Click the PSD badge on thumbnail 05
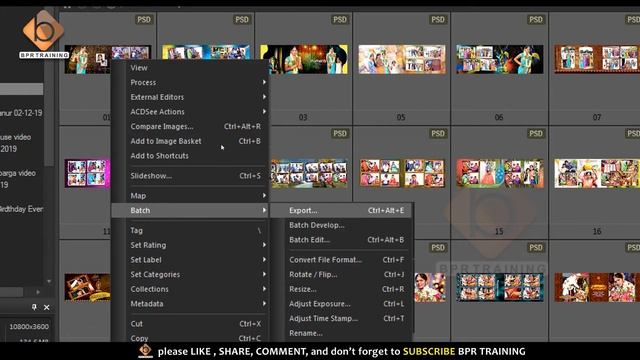Viewport: 640px width, 360px height. tap(438, 20)
